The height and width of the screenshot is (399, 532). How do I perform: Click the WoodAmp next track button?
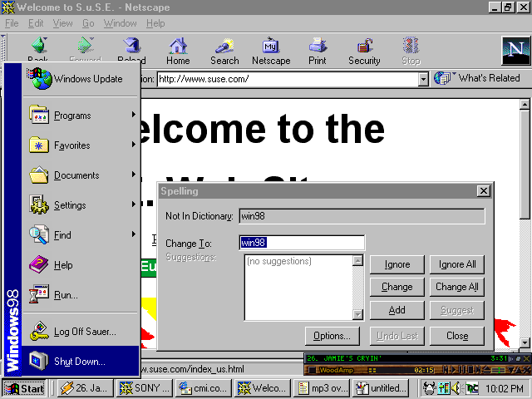478,369
